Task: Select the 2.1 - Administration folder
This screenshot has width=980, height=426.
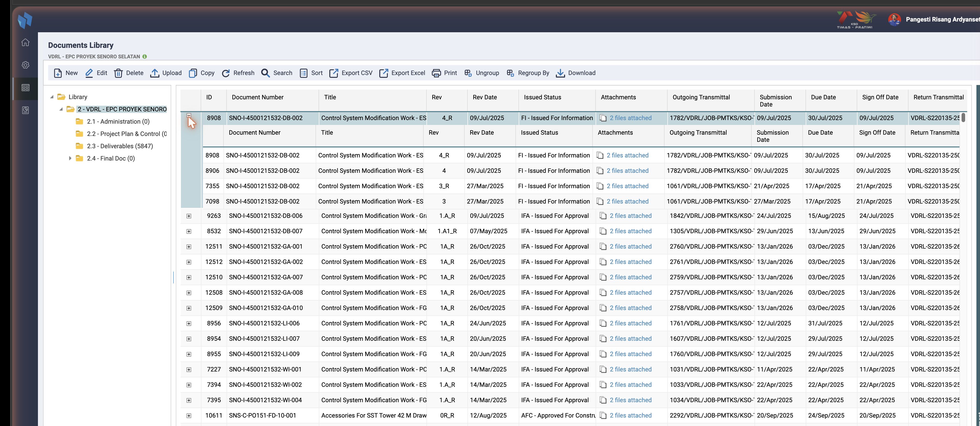Action: 118,122
